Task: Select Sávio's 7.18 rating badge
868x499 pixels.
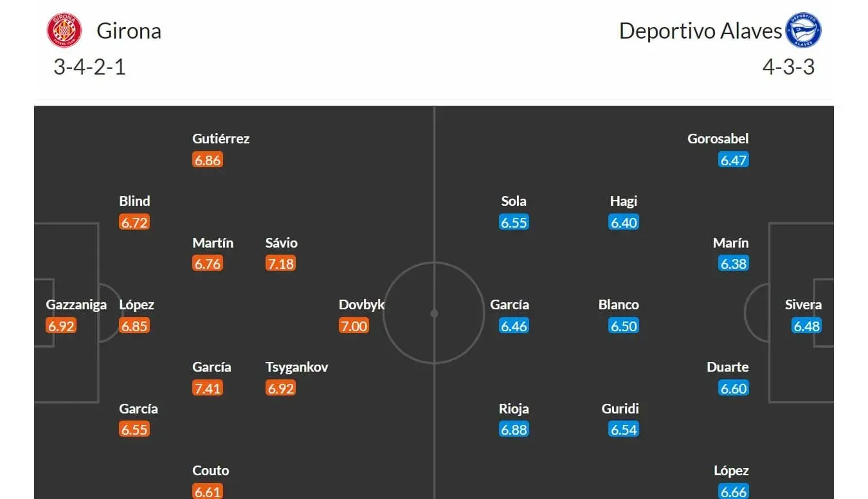Action: [x=281, y=264]
